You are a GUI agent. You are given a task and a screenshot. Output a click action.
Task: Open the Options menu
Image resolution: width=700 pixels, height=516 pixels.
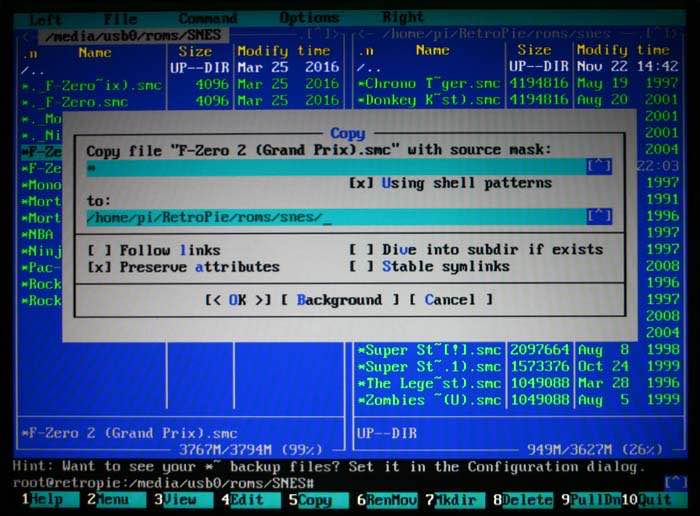[x=309, y=18]
